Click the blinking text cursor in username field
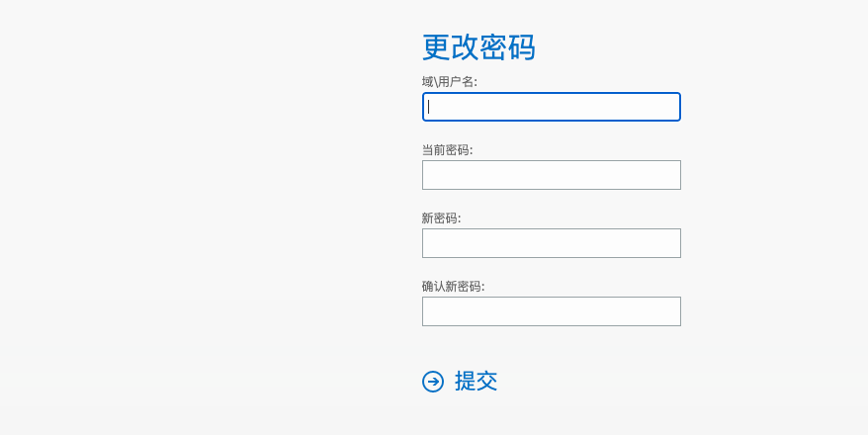868x435 pixels. click(x=429, y=107)
